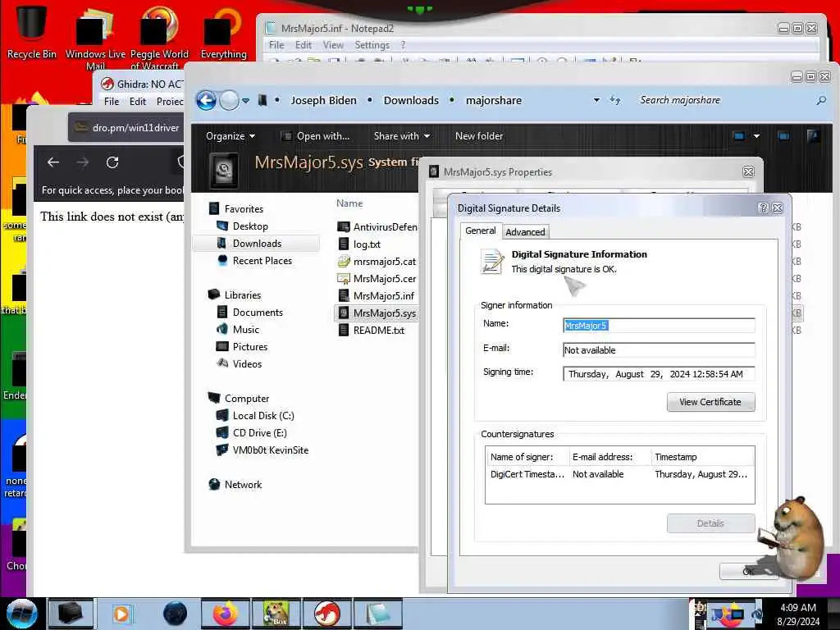Open the File menu in Ghidra
Screen dimensions: 840x630
click(x=112, y=101)
